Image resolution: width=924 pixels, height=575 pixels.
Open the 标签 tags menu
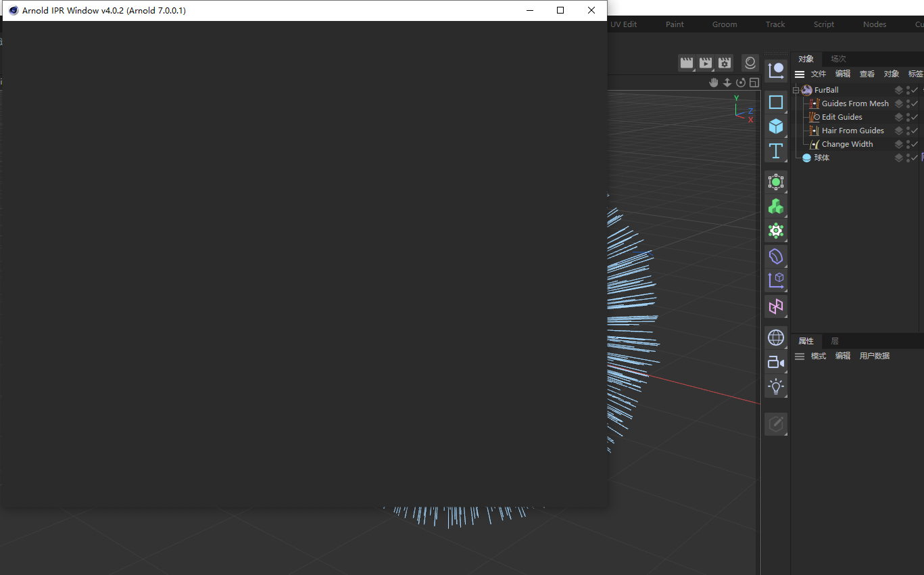[x=916, y=74]
